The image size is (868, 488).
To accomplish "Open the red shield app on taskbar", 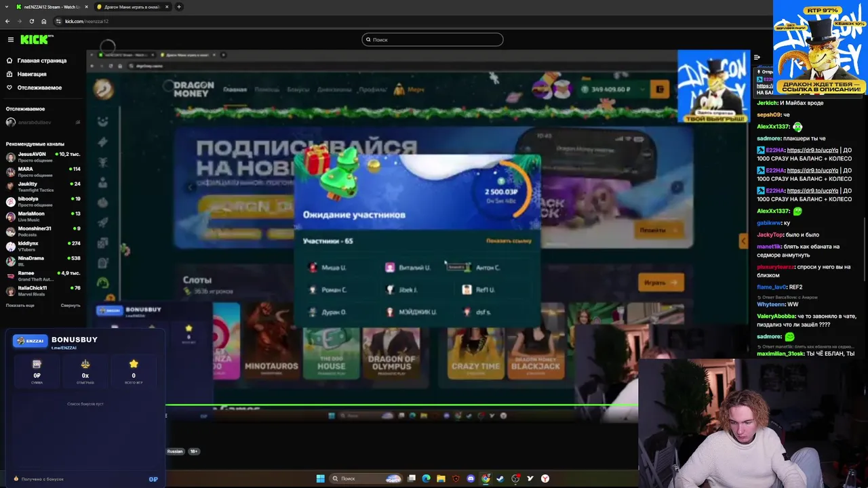I will [x=456, y=479].
